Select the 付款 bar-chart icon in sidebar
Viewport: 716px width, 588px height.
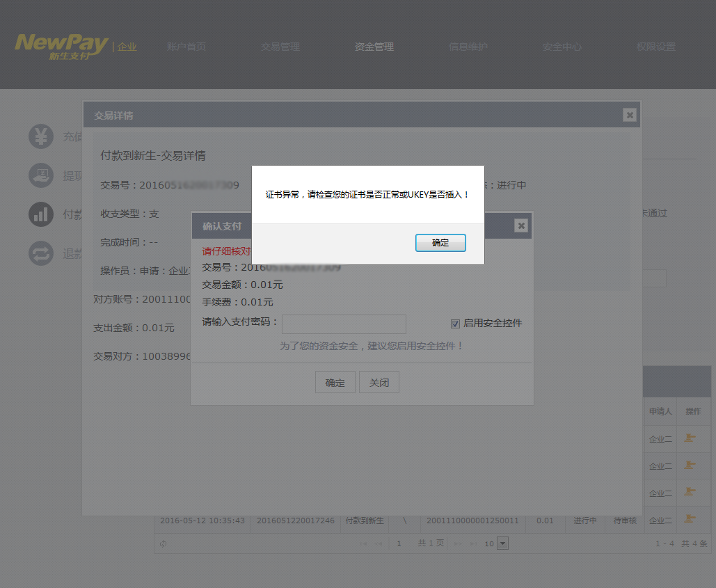click(x=41, y=214)
